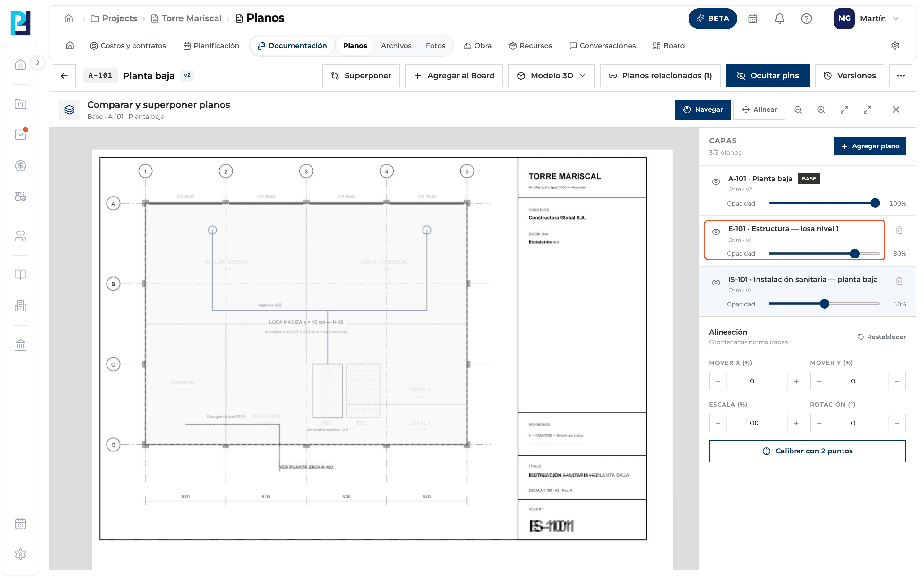Screen dimensions: 924x578
Task: Switch to the Fotos tab
Action: pos(435,46)
